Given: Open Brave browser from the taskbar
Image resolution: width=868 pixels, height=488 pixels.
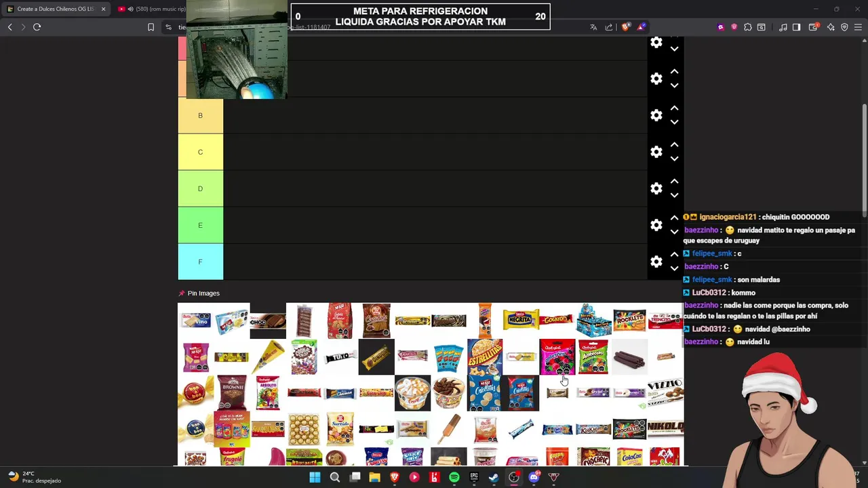Looking at the screenshot, I should coord(395,477).
